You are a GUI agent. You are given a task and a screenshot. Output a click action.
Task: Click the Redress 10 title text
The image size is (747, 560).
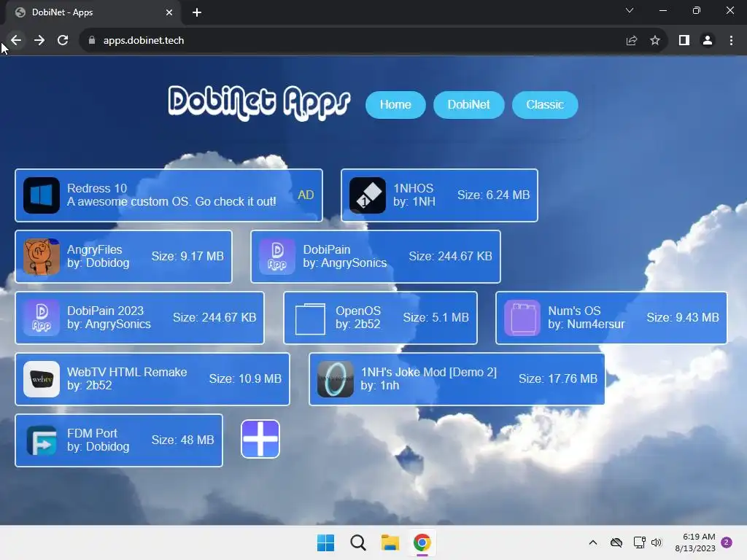click(x=97, y=189)
